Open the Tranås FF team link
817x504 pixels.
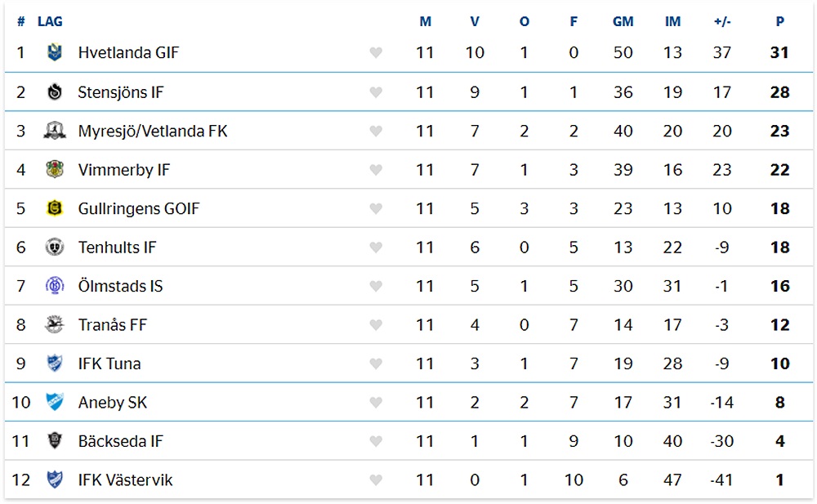(113, 325)
